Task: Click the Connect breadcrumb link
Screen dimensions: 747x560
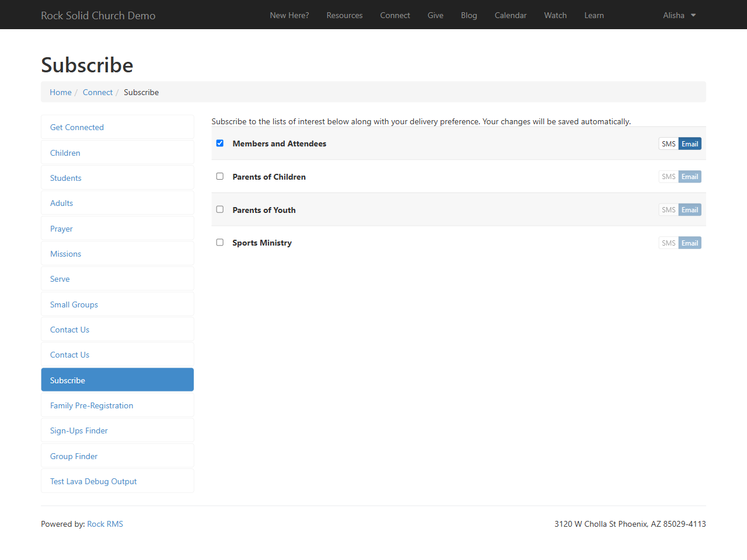Action: click(x=97, y=92)
